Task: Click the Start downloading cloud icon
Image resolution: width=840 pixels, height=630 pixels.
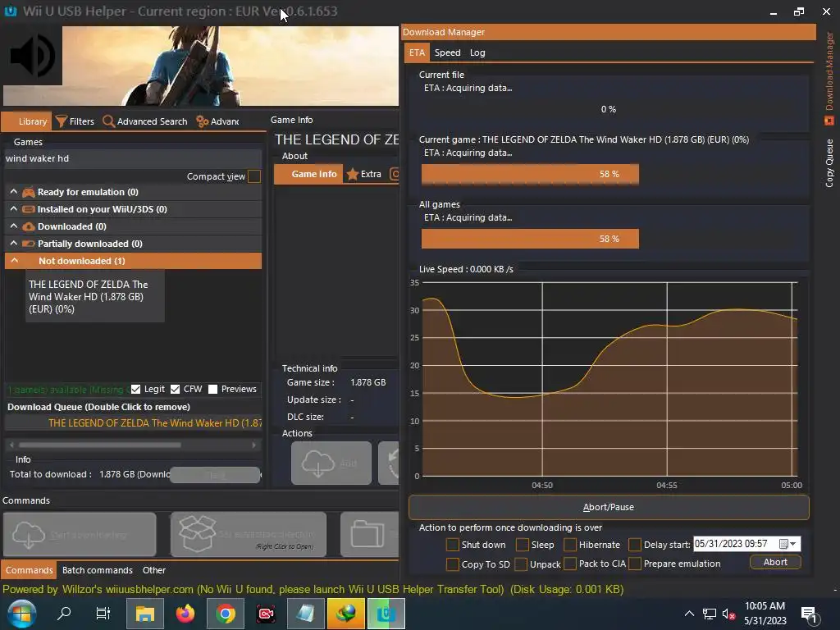Action: click(x=29, y=535)
